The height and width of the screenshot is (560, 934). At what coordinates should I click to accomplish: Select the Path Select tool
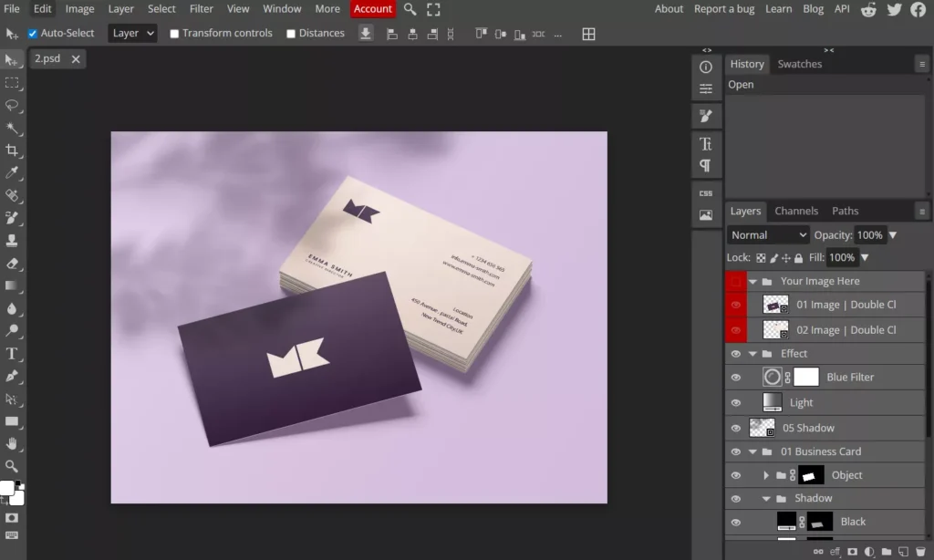point(11,399)
